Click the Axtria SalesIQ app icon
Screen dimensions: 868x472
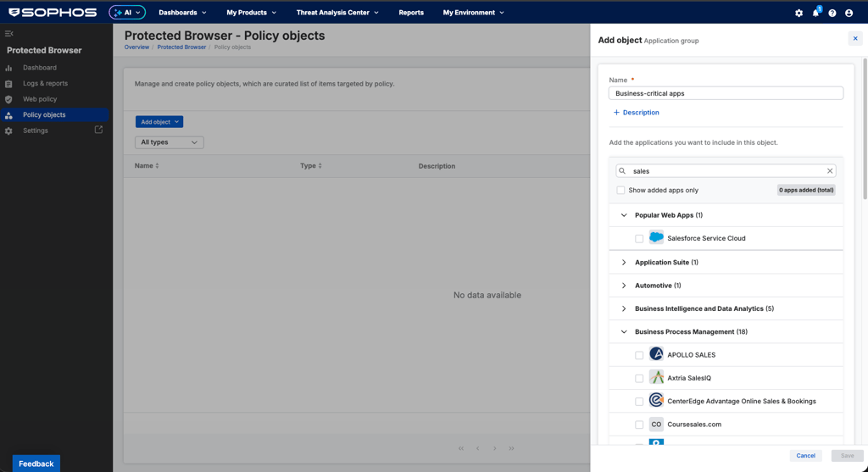click(656, 377)
